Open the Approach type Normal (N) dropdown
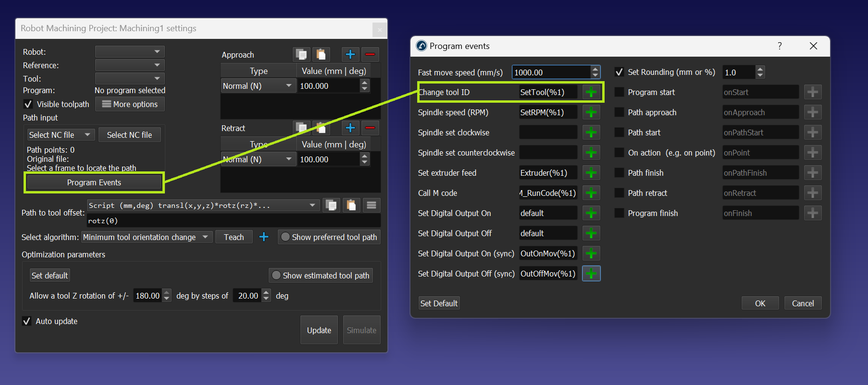868x385 pixels. click(x=258, y=86)
